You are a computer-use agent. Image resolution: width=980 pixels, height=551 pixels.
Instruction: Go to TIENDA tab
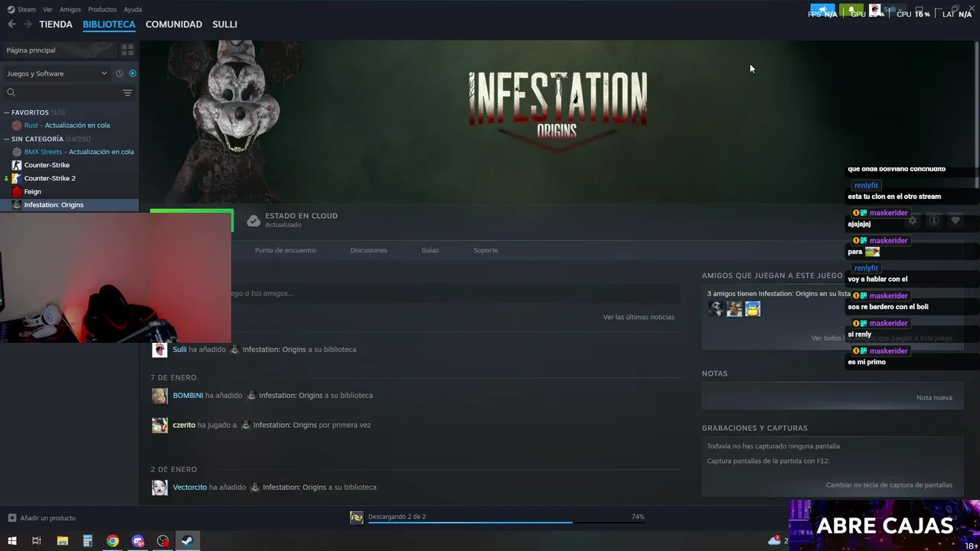click(56, 24)
